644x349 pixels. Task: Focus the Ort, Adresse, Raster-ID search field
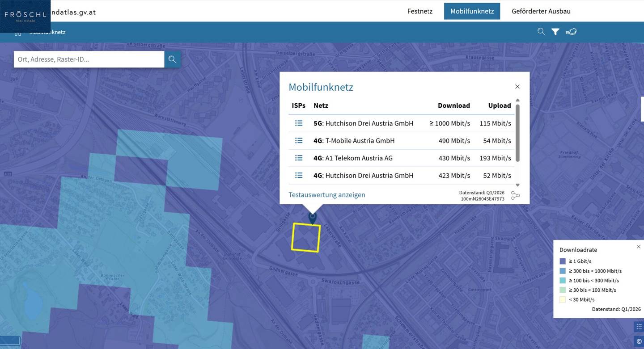pyautogui.click(x=89, y=59)
